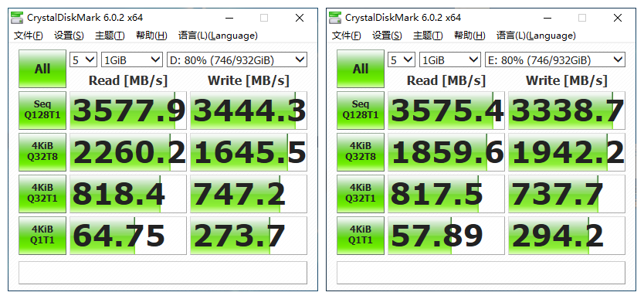Viewport: 644px width, 299px height.
Task: Close the left CrystalDiskMark window
Action: click(x=300, y=18)
